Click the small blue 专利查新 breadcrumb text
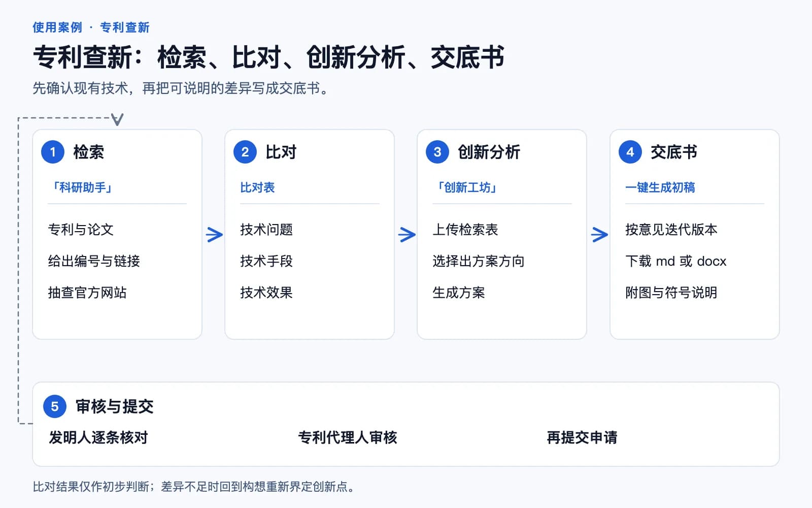 (x=125, y=27)
